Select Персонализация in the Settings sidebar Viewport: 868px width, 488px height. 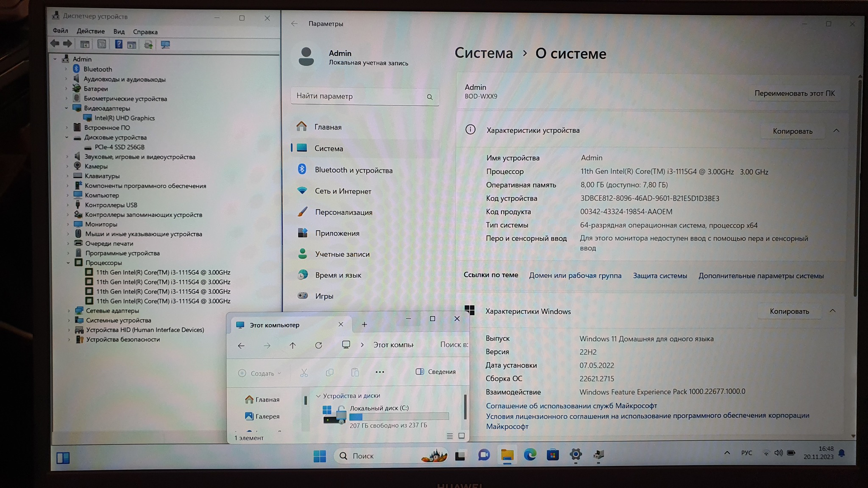pyautogui.click(x=343, y=212)
